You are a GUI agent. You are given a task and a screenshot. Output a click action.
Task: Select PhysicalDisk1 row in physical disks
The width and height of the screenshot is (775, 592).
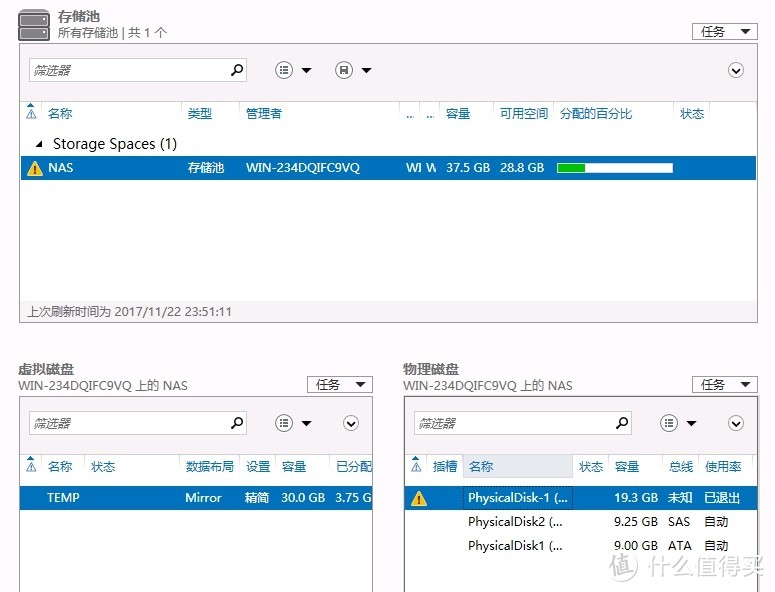581,546
